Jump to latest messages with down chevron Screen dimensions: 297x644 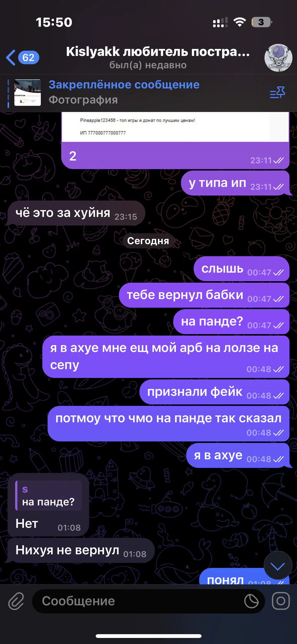(278, 566)
